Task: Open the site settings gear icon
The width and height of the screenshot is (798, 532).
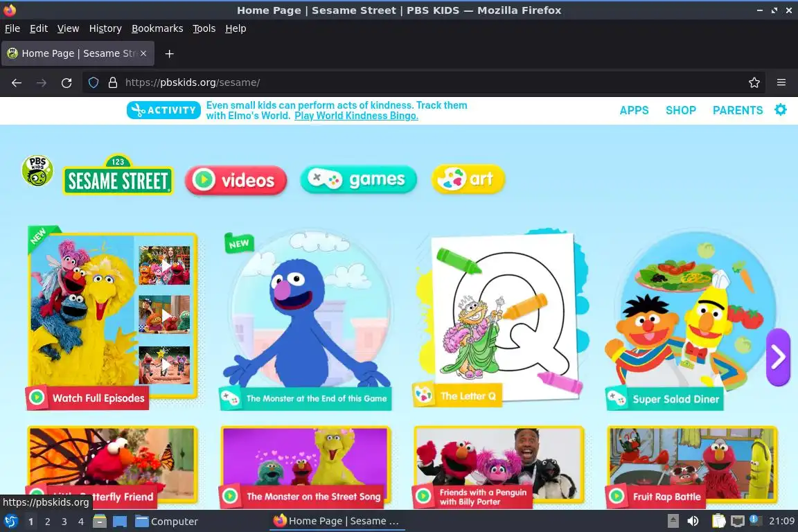Action: point(780,109)
